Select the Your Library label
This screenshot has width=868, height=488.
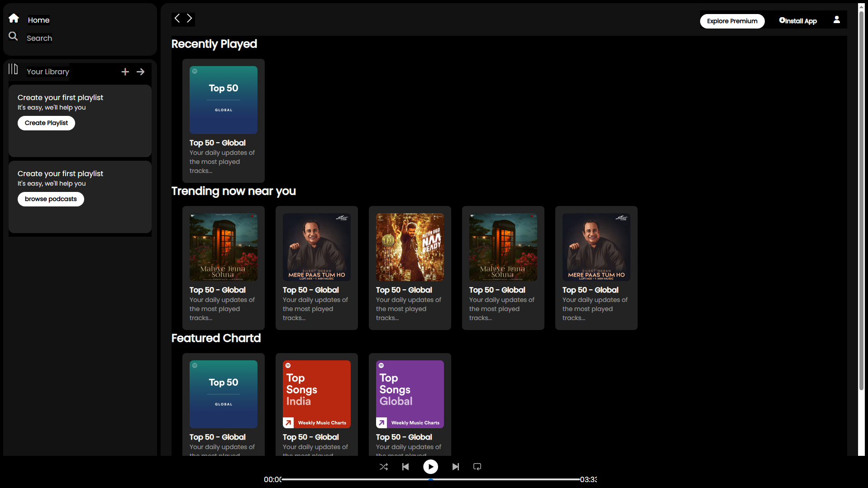point(48,72)
